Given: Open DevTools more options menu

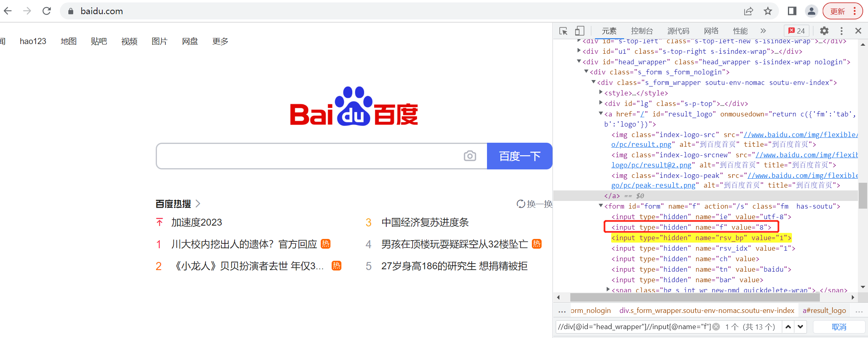Looking at the screenshot, I should [x=841, y=31].
